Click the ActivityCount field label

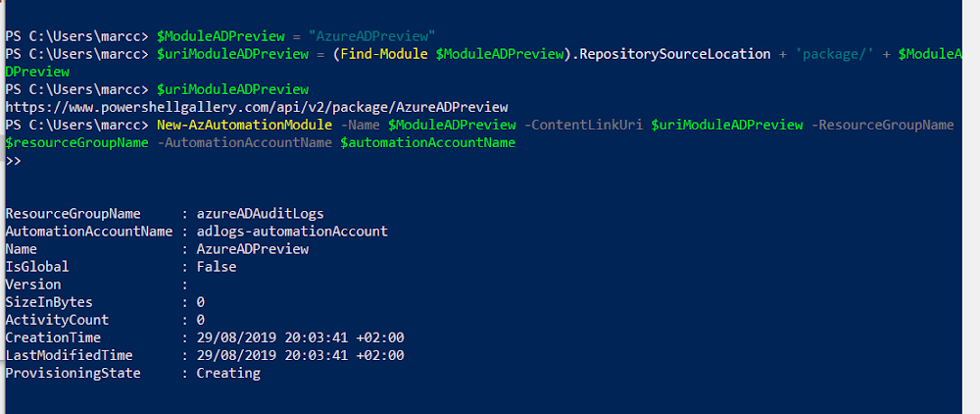coord(57,320)
